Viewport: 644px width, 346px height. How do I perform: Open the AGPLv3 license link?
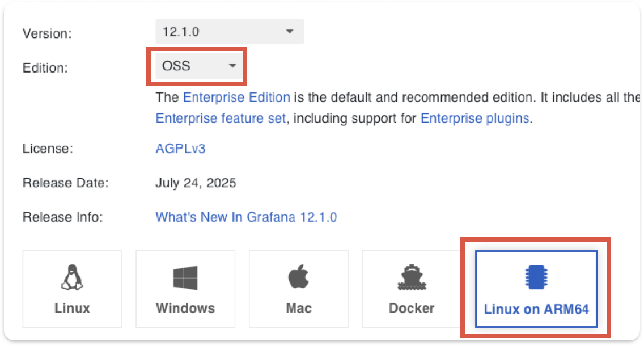coord(180,149)
